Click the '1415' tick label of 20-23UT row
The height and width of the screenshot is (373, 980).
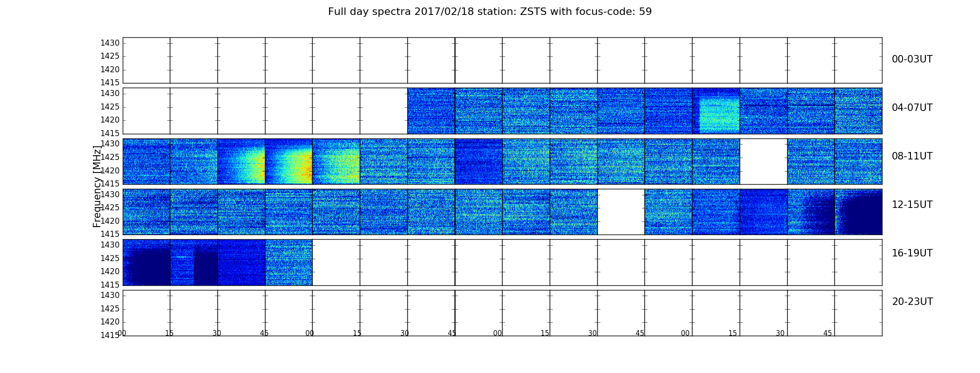pos(110,335)
